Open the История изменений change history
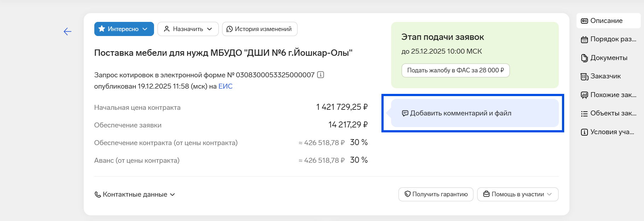 pos(260,29)
